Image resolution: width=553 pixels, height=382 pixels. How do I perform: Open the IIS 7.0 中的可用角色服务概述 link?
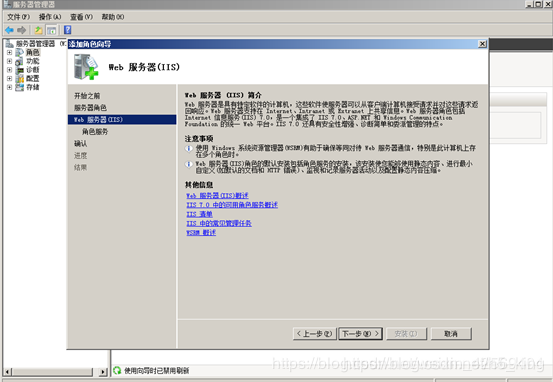click(232, 205)
